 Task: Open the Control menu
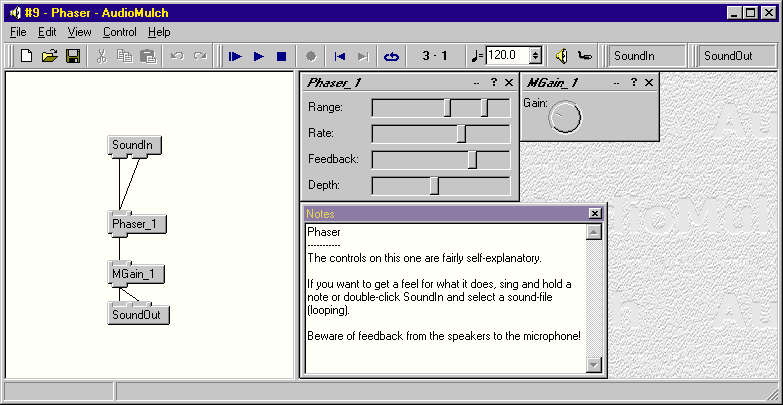pos(120,32)
